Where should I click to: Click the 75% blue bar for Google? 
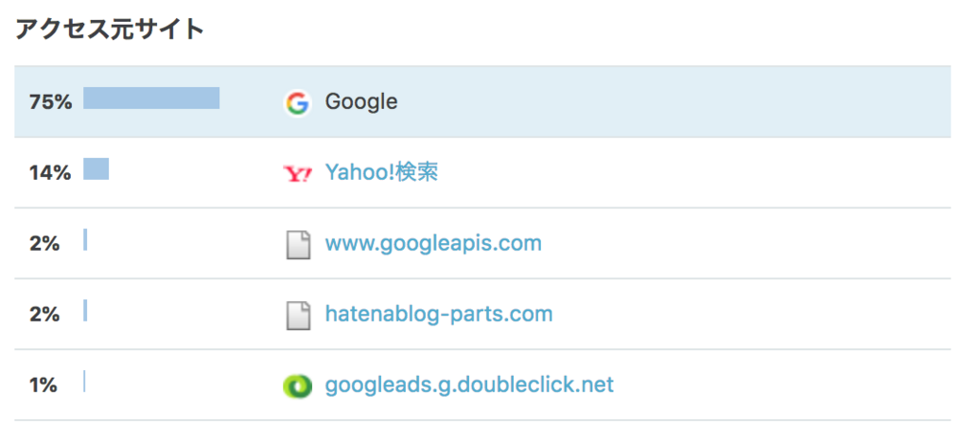click(x=151, y=99)
